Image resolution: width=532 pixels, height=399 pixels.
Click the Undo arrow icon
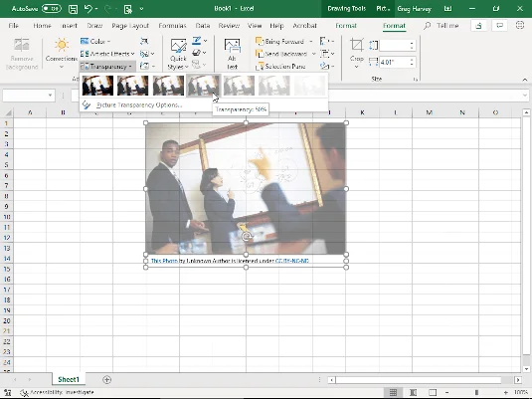pyautogui.click(x=89, y=9)
